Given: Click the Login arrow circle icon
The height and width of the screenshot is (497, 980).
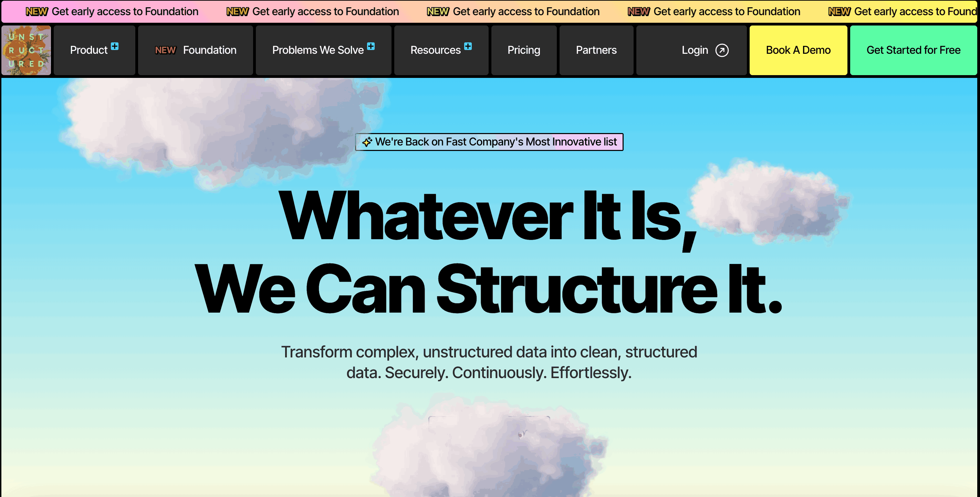Looking at the screenshot, I should pos(722,50).
